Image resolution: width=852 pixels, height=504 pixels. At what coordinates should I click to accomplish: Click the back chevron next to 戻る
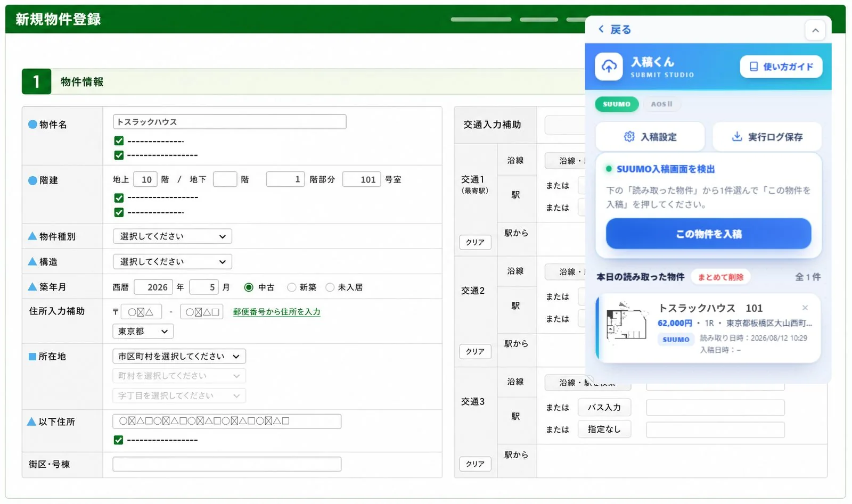(601, 29)
